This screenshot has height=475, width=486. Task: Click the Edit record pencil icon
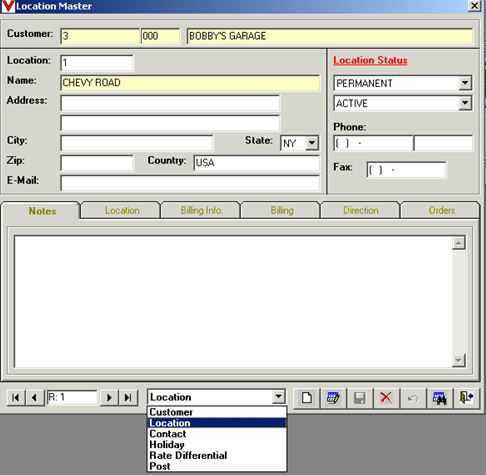tap(333, 398)
